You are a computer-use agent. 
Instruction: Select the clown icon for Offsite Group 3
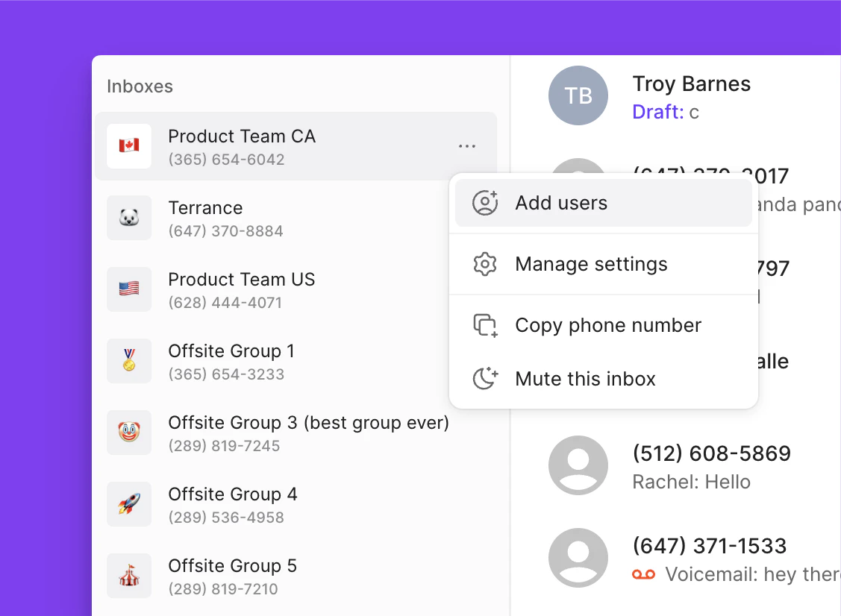[129, 432]
